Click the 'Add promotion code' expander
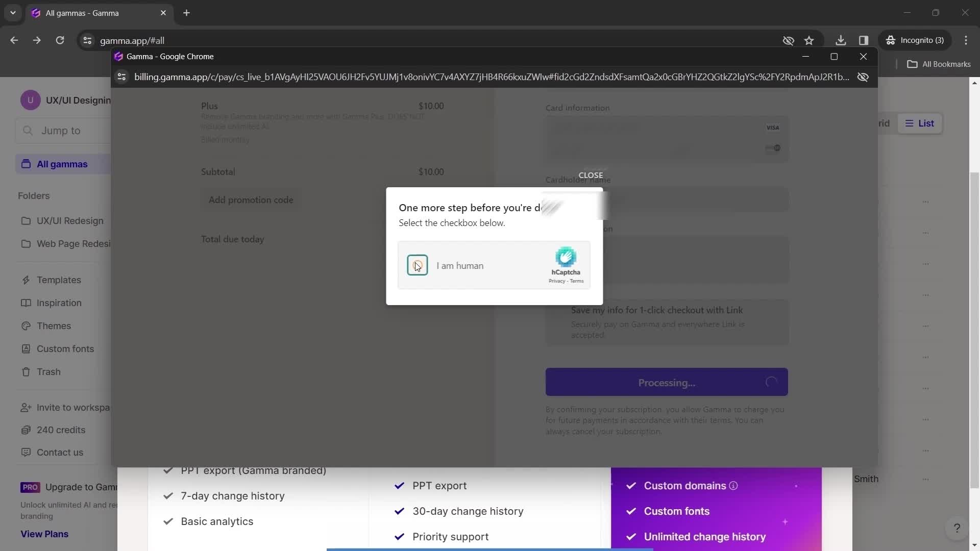Screen dimensions: 980x551 click(x=251, y=200)
